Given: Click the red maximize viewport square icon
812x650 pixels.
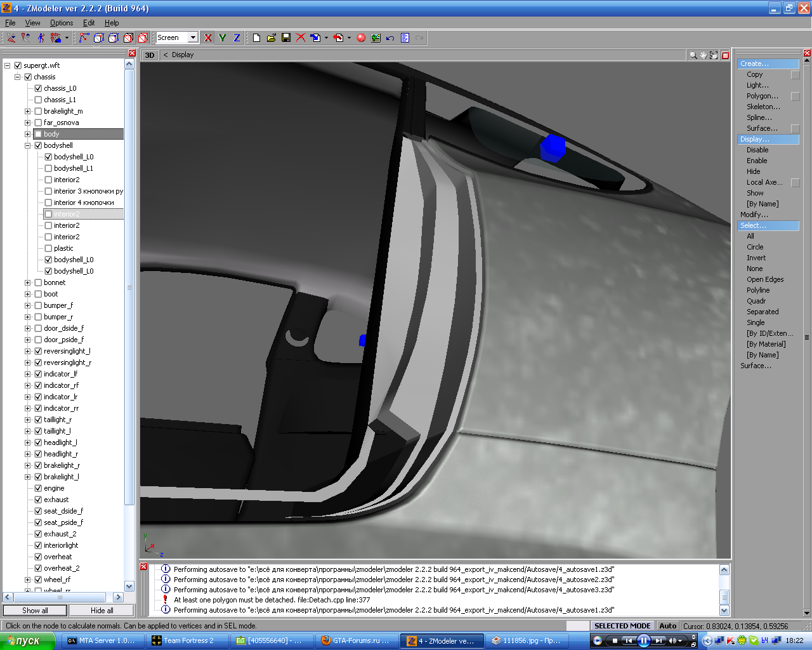Looking at the screenshot, I should pyautogui.click(x=725, y=55).
